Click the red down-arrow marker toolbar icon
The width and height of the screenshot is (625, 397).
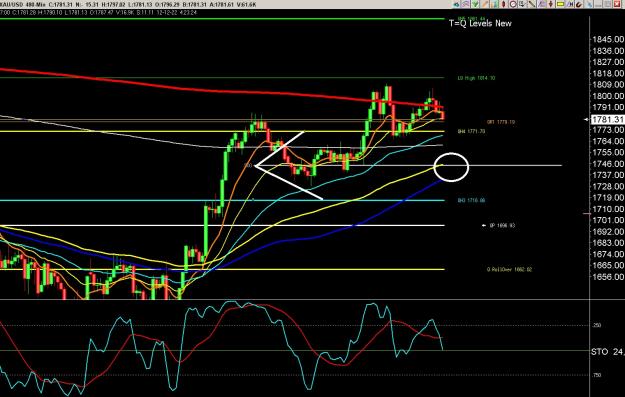[550, 4]
